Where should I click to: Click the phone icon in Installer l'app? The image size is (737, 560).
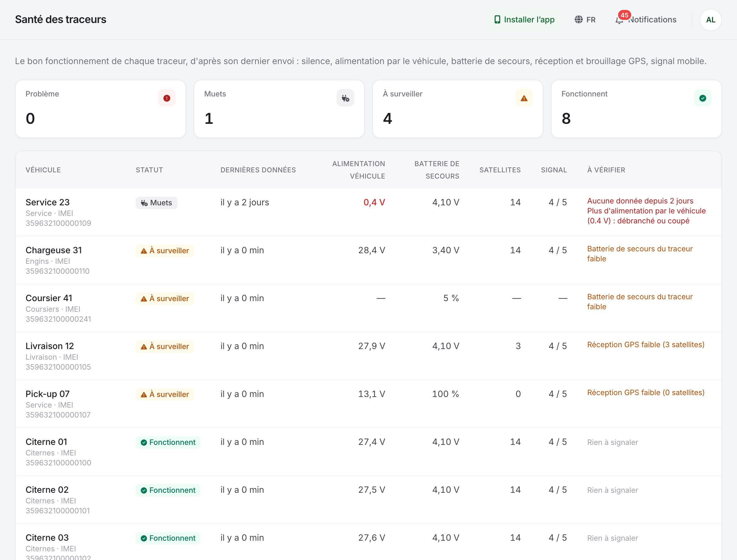497,20
